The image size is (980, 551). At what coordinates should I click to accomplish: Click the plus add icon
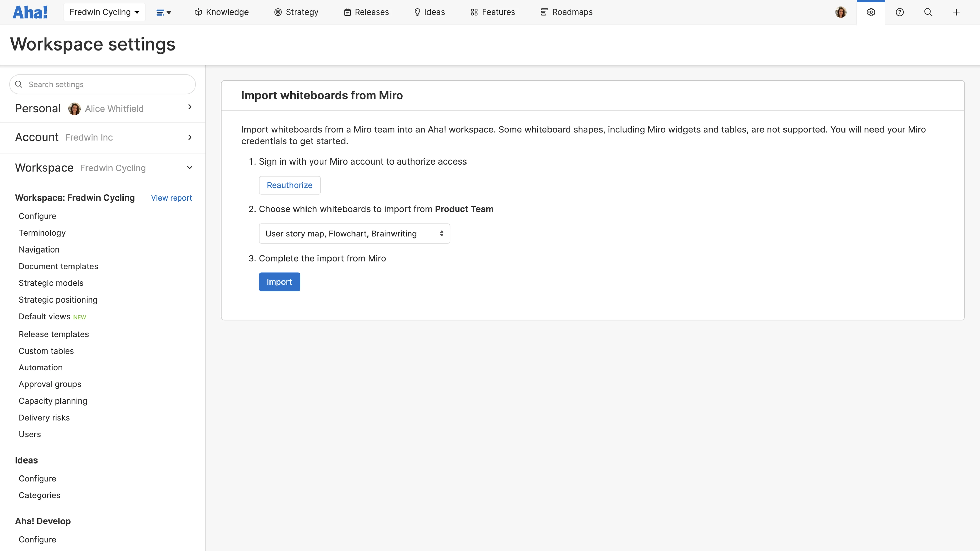point(956,12)
